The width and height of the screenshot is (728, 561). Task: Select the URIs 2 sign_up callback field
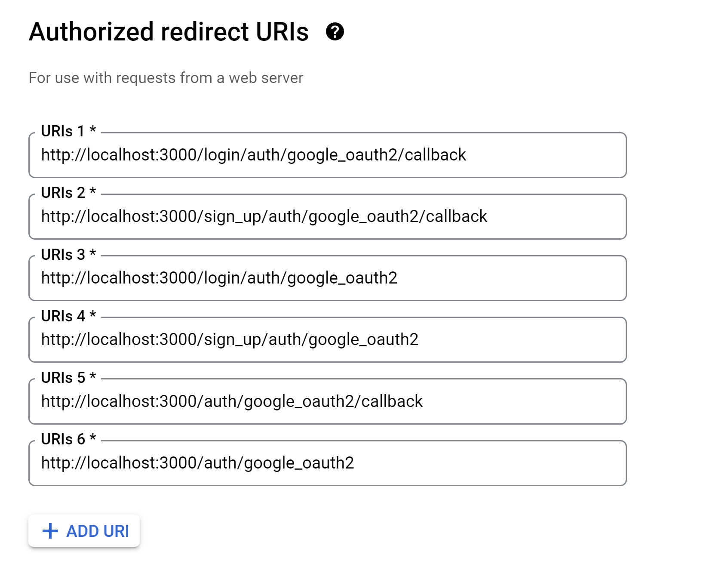click(x=327, y=216)
